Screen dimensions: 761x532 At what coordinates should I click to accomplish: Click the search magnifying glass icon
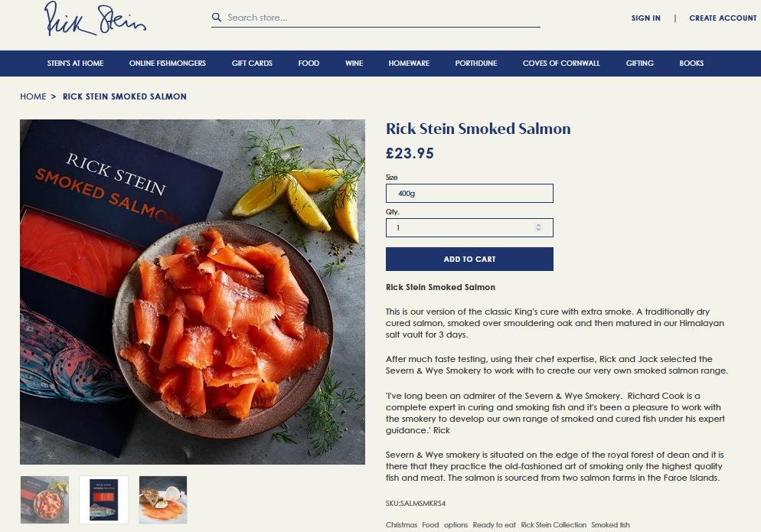click(217, 18)
